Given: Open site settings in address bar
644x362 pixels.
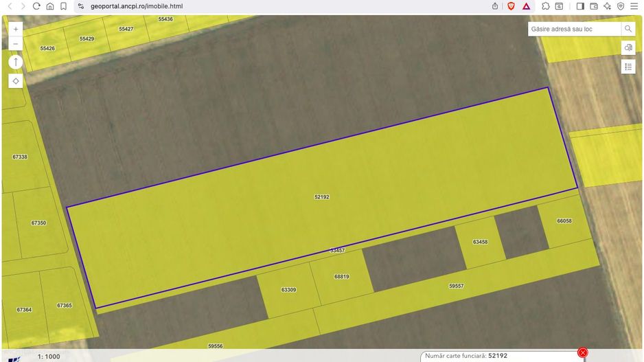Looking at the screenshot, I should click(x=80, y=6).
